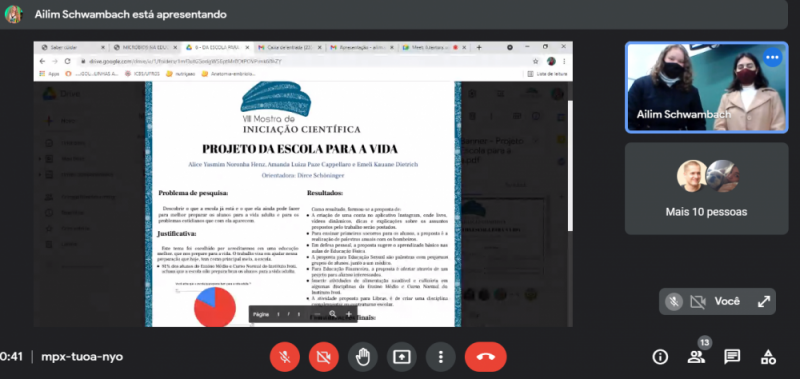Screen dimensions: 800x379
Task: Show the participants list with 13 badge
Action: (696, 356)
